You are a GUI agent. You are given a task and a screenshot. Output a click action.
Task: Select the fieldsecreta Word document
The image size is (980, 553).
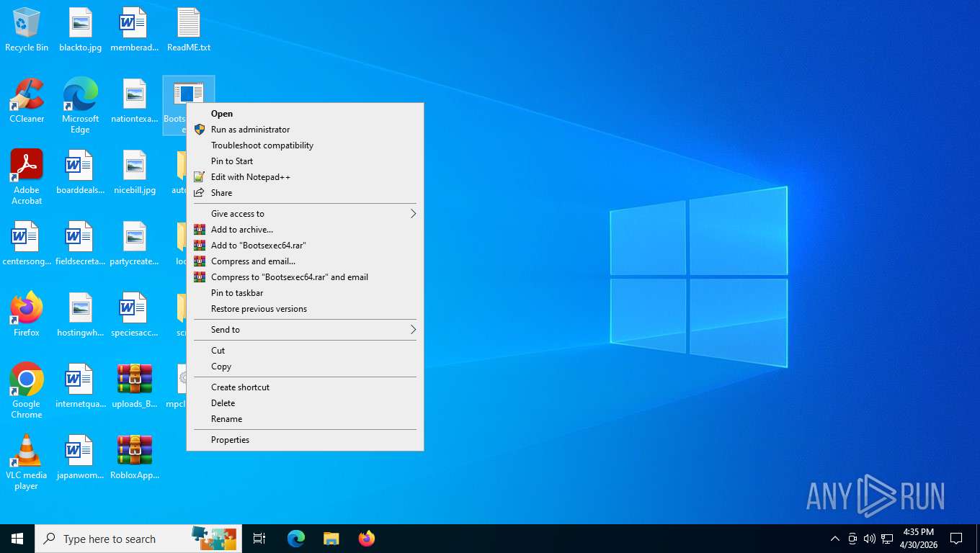tap(81, 244)
